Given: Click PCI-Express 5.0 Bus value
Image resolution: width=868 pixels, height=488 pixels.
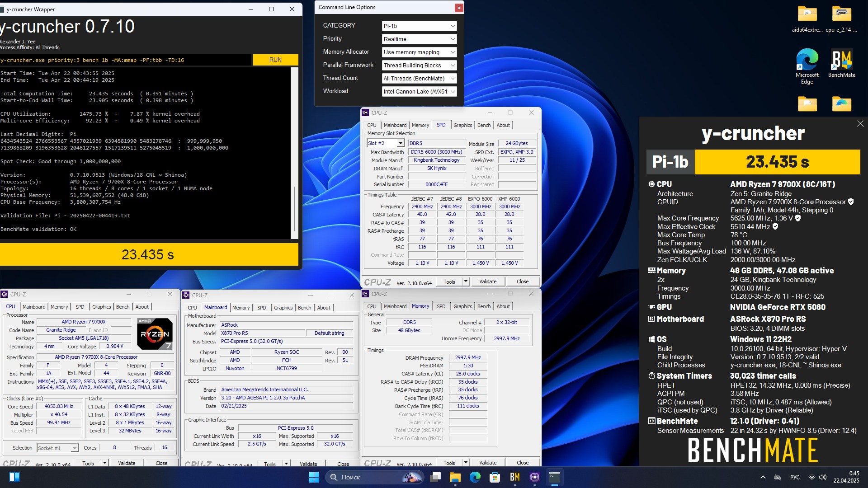Looking at the screenshot, I should [x=296, y=428].
